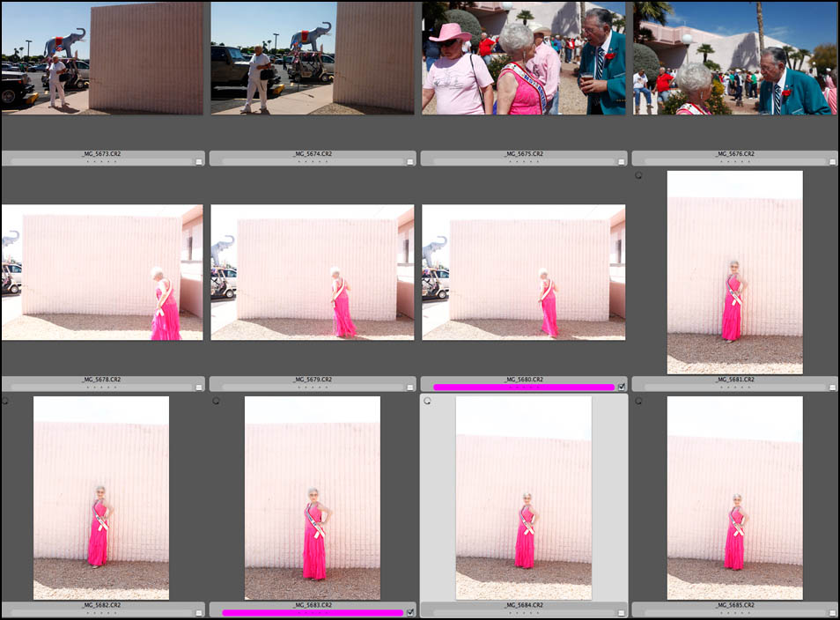Select the _MG_5674.CR2 parking lot thumbnail
840x620 pixels.
click(x=313, y=58)
